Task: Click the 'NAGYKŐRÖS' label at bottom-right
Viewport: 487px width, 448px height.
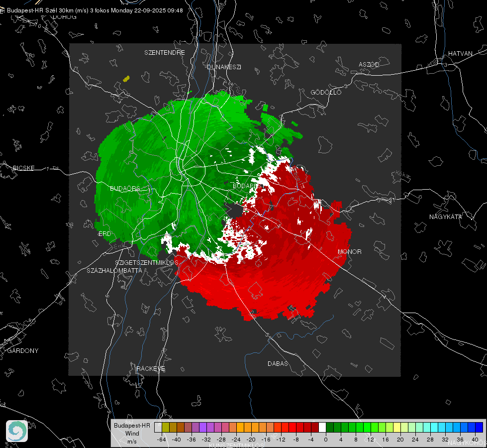Action: point(467,443)
